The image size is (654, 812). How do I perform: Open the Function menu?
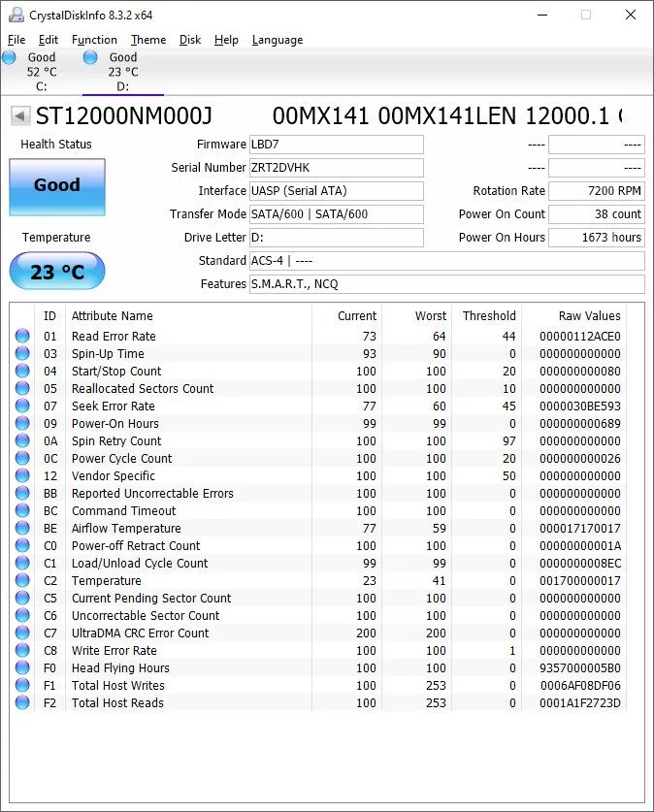94,40
